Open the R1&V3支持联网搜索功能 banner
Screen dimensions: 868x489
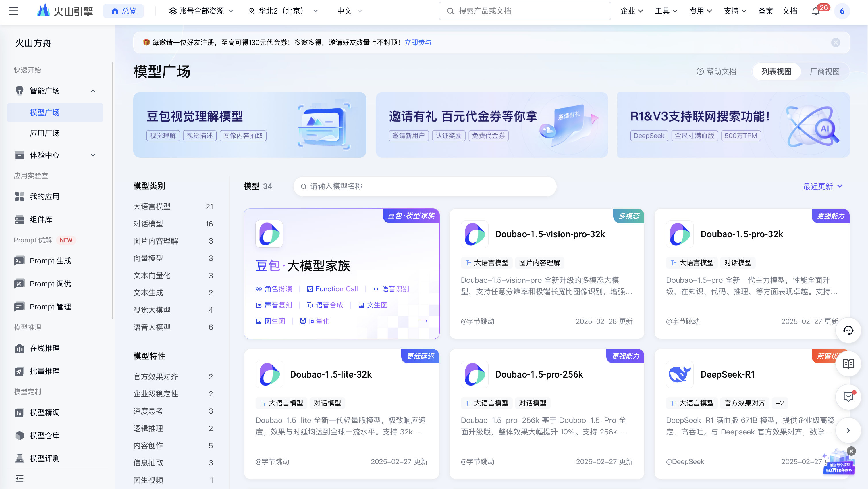point(733,125)
